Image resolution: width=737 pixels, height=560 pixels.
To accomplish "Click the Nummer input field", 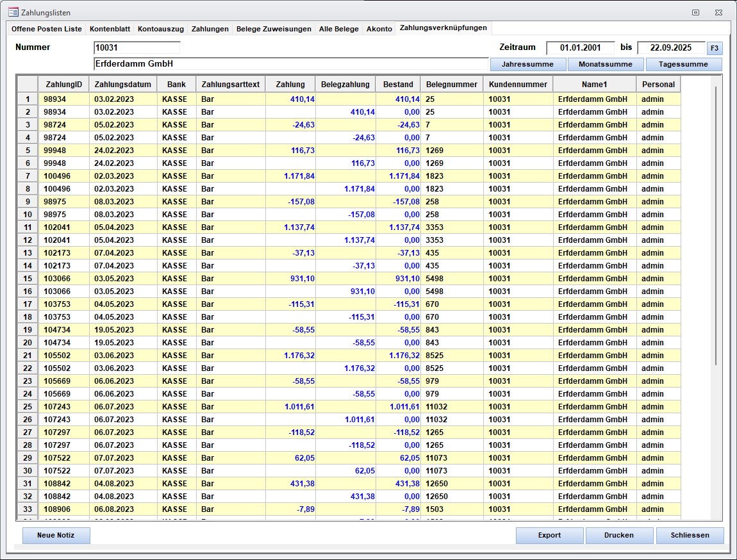I will point(137,47).
